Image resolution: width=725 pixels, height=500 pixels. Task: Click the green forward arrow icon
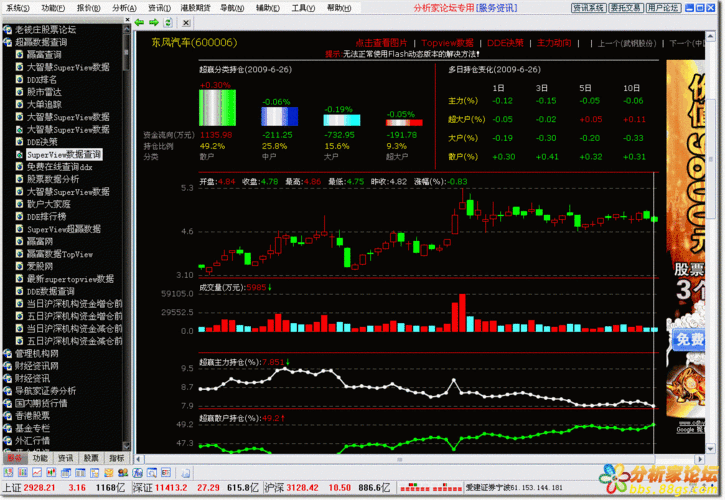point(154,22)
